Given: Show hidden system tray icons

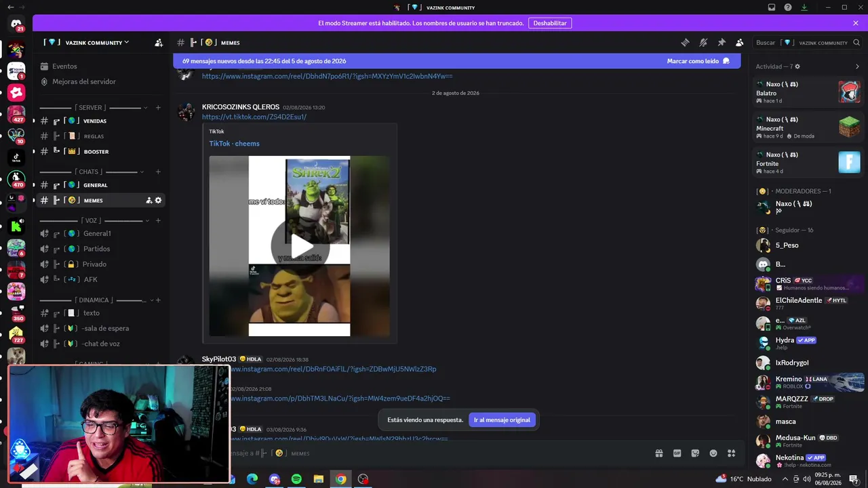Looking at the screenshot, I should coord(785,479).
